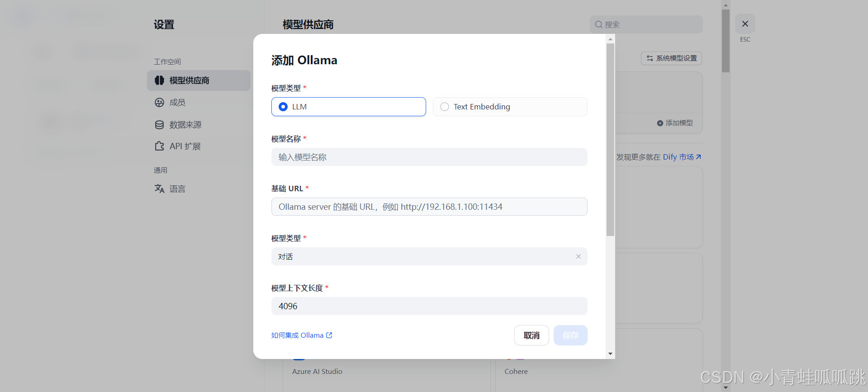Click the 保存 save button

570,335
